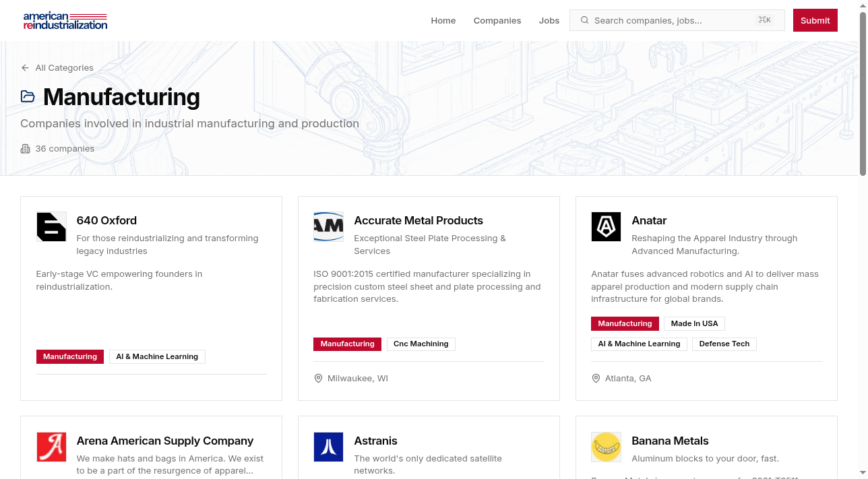This screenshot has width=868, height=479.
Task: Click 'Exceptional Steel Plate Processing' tagline
Action: [430, 245]
